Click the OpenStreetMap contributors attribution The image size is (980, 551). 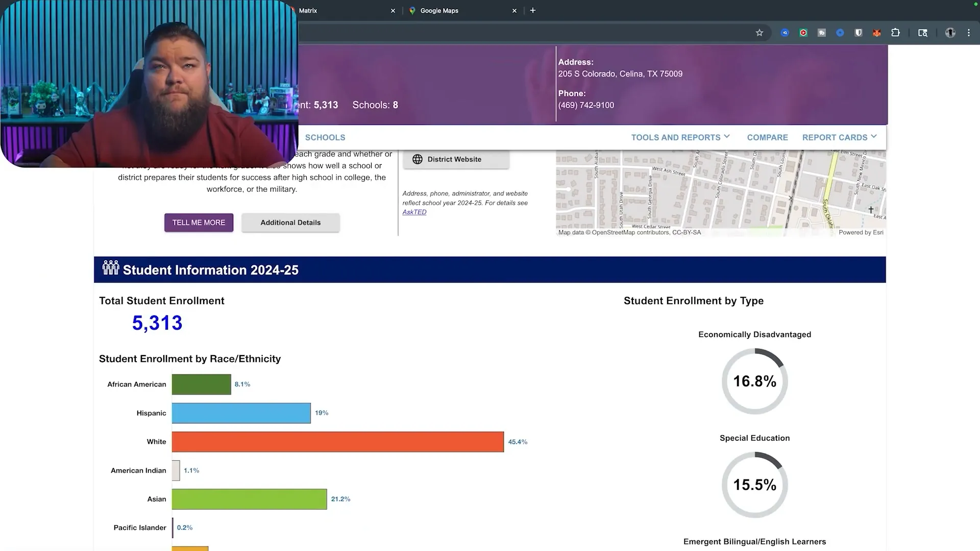[x=630, y=233]
